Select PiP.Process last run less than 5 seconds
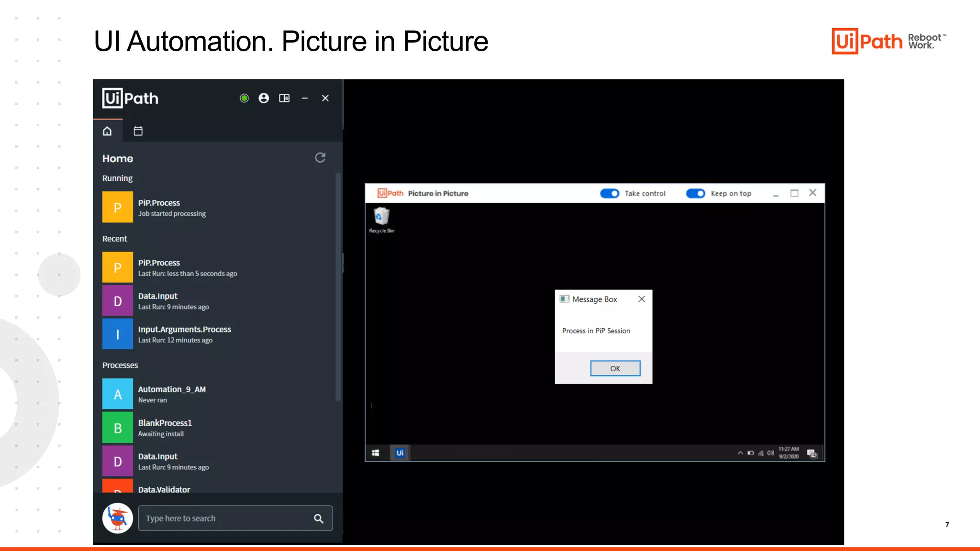Screen dimensions: 980x551 click(x=218, y=268)
